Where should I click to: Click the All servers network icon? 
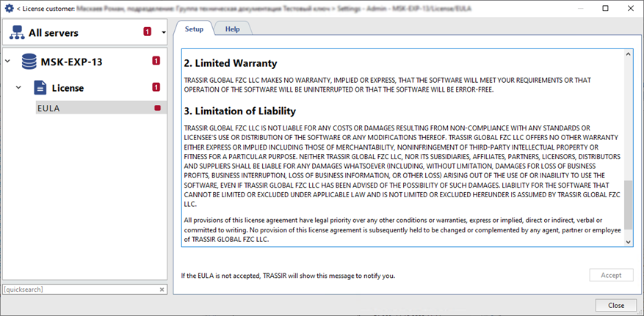click(16, 32)
